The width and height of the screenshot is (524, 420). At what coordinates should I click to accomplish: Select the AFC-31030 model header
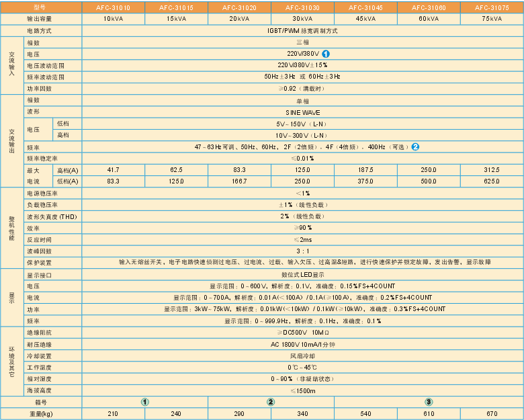302,7
